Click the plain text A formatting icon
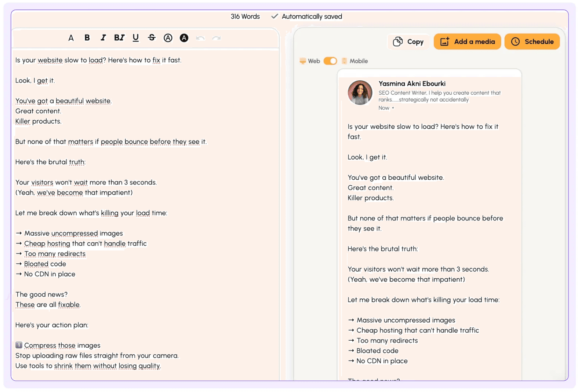 click(71, 38)
